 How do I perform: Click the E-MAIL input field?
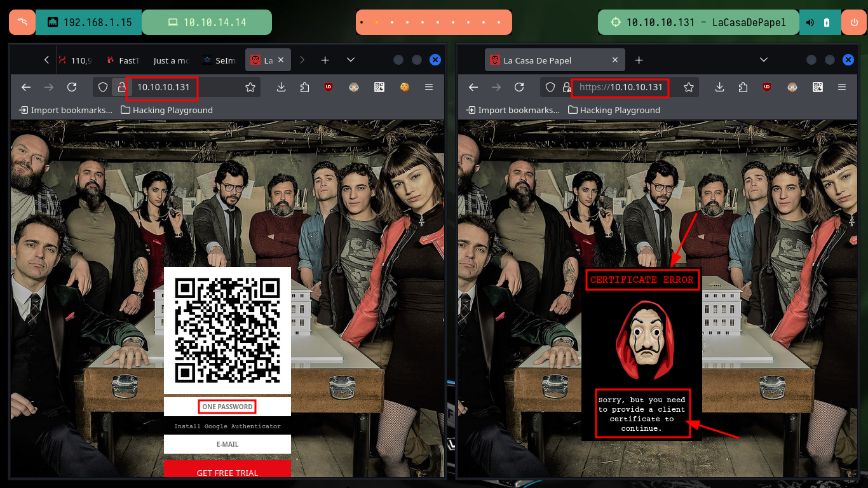tap(227, 444)
